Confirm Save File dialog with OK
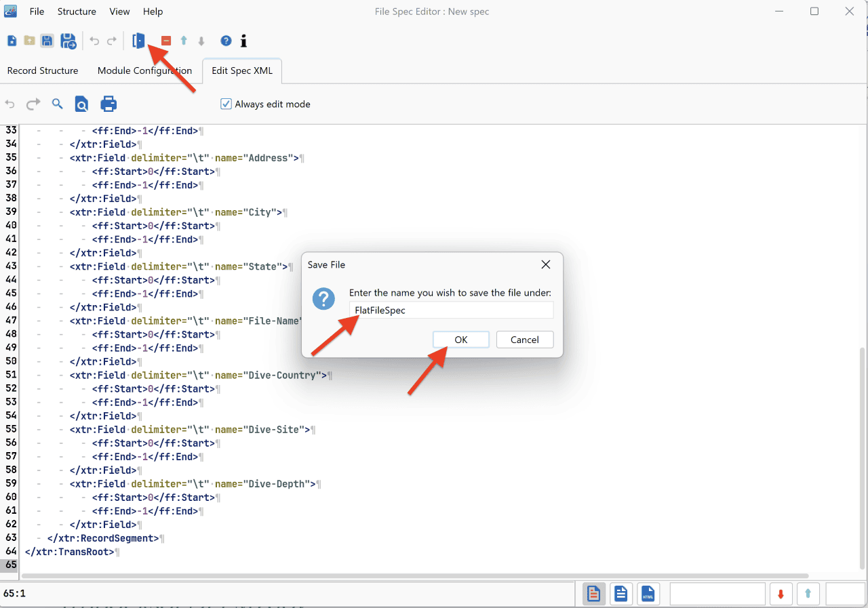The image size is (868, 608). coord(461,340)
